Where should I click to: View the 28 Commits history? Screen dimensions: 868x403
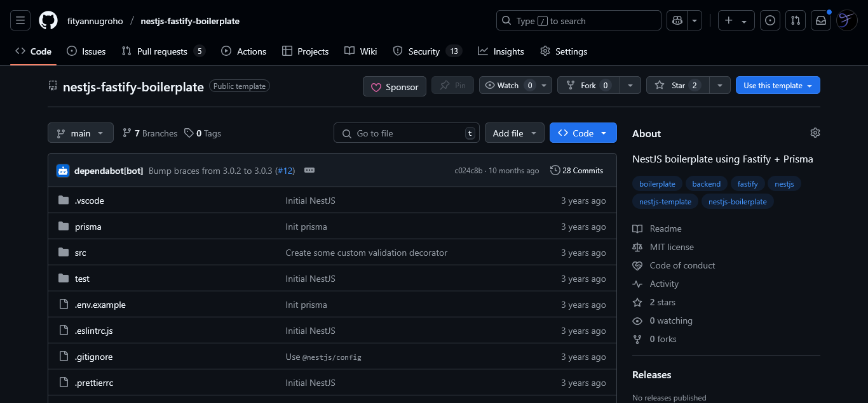(577, 170)
